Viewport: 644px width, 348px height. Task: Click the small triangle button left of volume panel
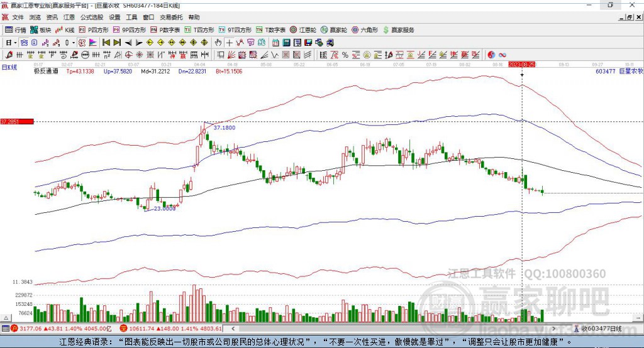(x=6, y=318)
